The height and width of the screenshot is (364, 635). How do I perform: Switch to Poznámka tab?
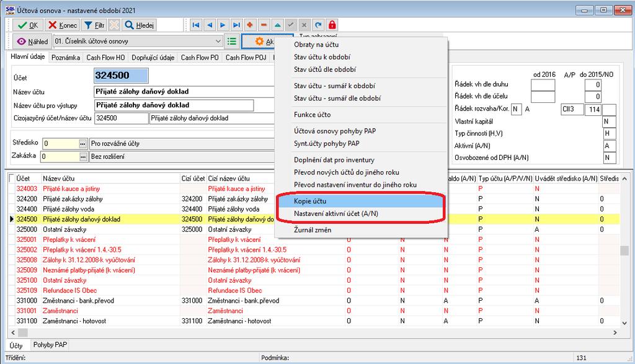point(66,58)
